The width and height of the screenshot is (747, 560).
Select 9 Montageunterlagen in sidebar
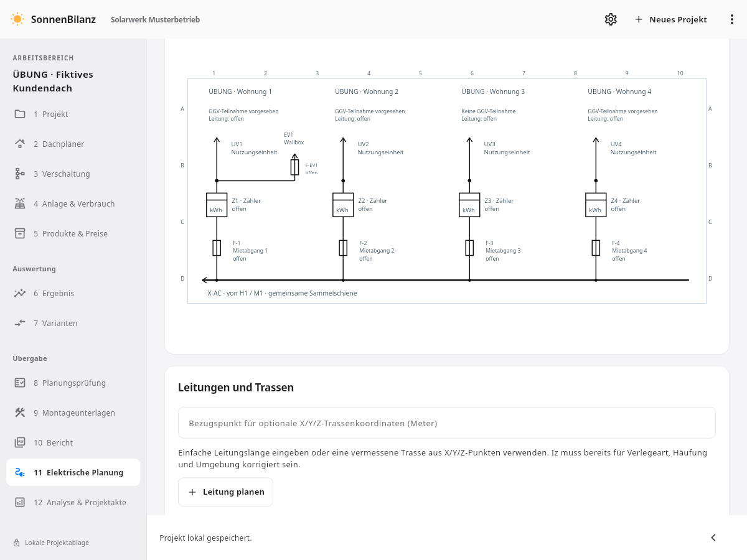coord(73,413)
